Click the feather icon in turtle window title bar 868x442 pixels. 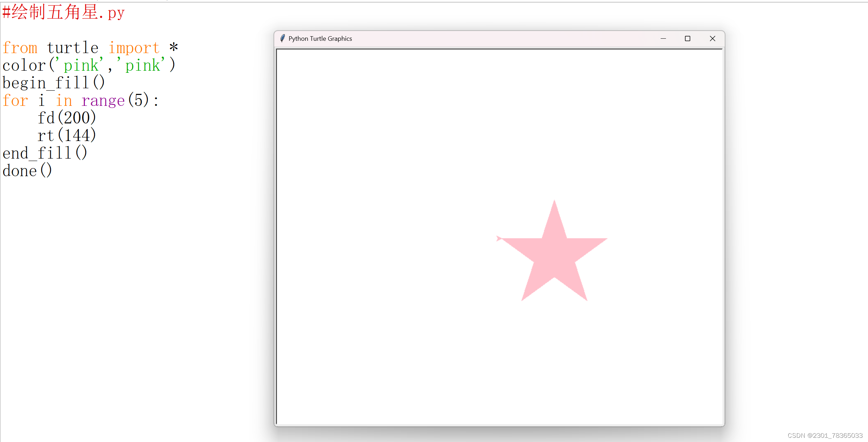pos(282,38)
